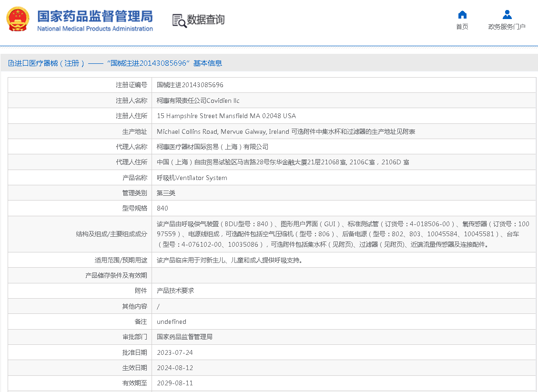This screenshot has height=392, width=538.
Task: Click the approval date 2023-07-24
Action: coord(174,352)
